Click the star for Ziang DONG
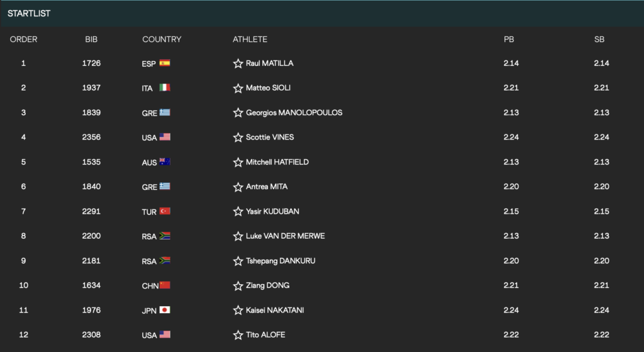 point(238,285)
